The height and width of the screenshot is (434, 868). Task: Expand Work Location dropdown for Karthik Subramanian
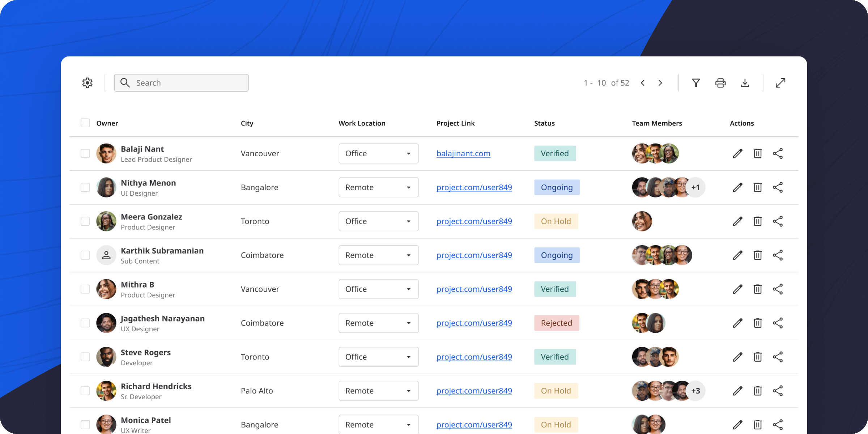[x=408, y=255]
